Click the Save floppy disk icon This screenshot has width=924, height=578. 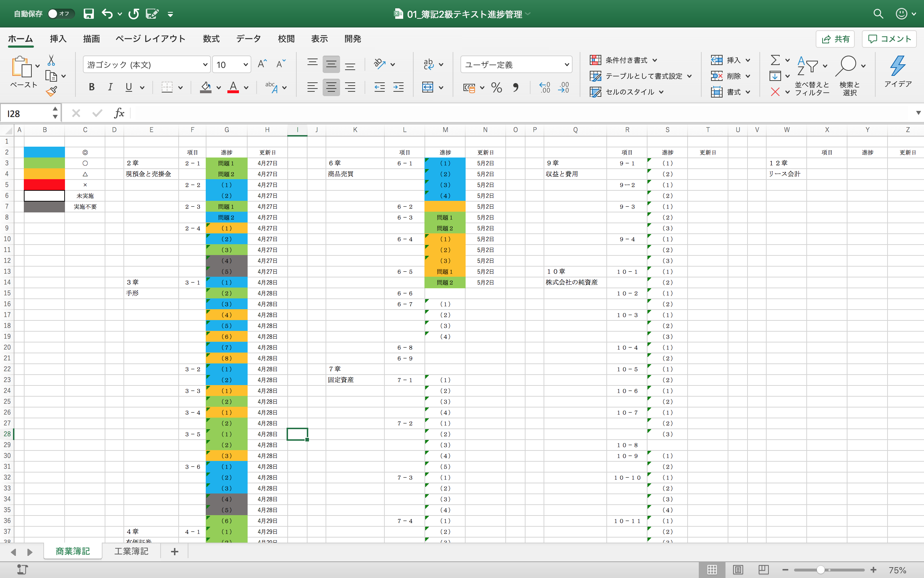88,14
